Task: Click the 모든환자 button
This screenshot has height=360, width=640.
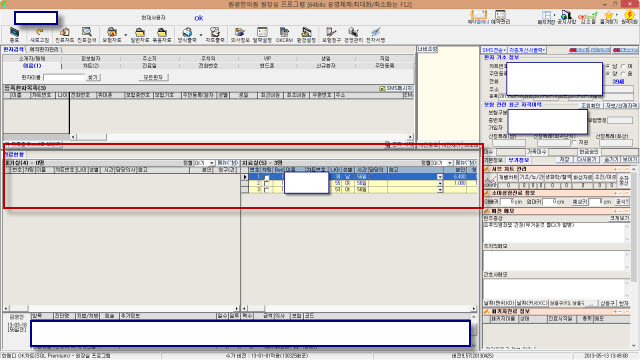Action: click(x=153, y=77)
